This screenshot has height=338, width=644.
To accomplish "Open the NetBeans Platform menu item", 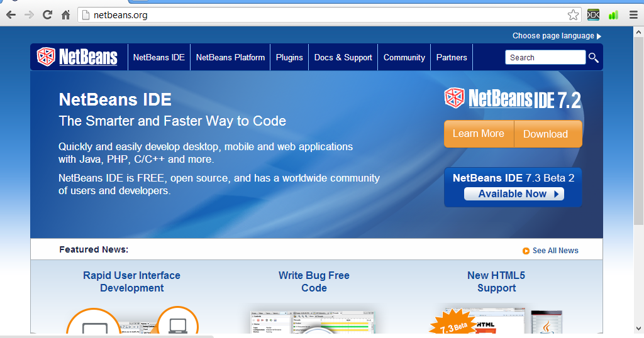I will point(230,57).
